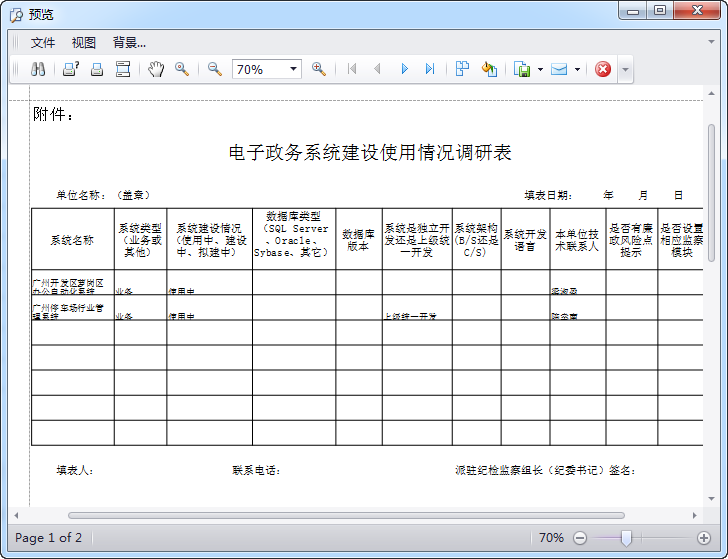Viewport: 728px width, 559px height.
Task: Click the status bar zoom slider handle
Action: pyautogui.click(x=626, y=538)
